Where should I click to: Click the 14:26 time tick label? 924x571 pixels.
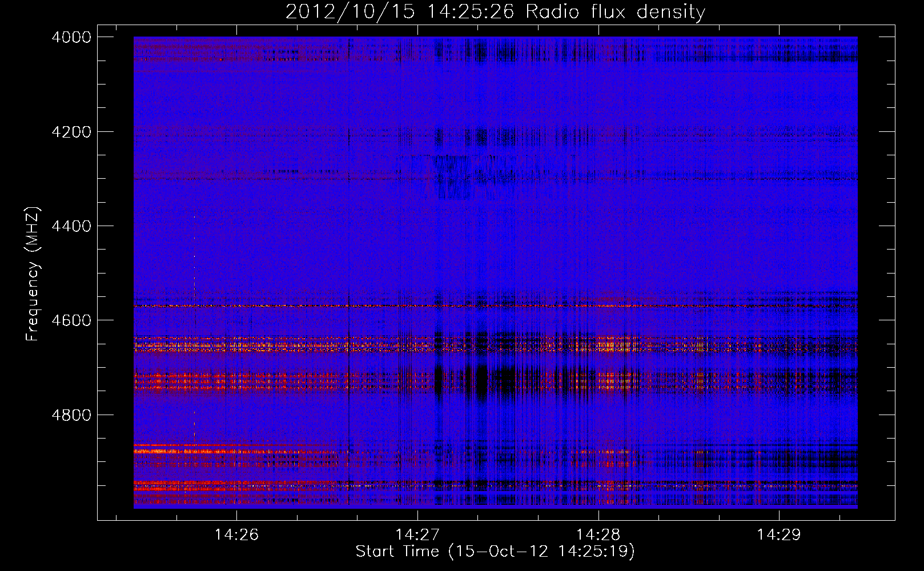236,534
